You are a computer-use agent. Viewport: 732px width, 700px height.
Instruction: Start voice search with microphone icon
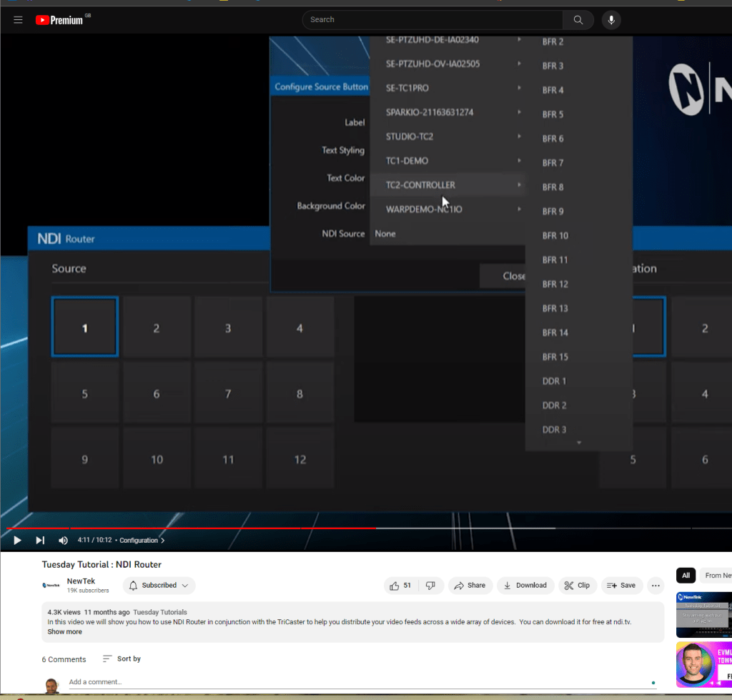(x=610, y=19)
